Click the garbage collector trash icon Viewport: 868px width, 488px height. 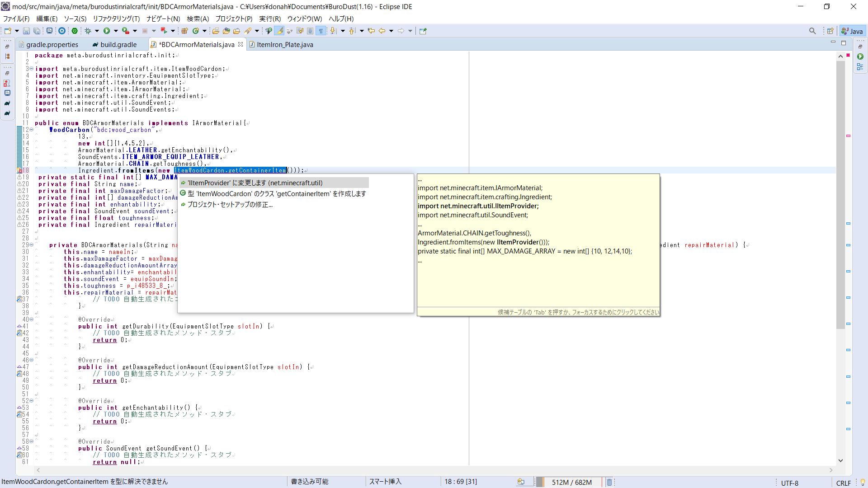(609, 482)
